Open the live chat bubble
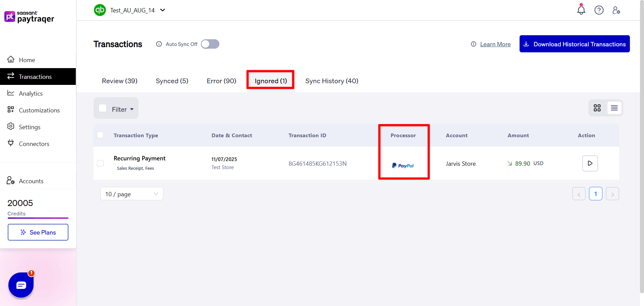 pyautogui.click(x=21, y=285)
